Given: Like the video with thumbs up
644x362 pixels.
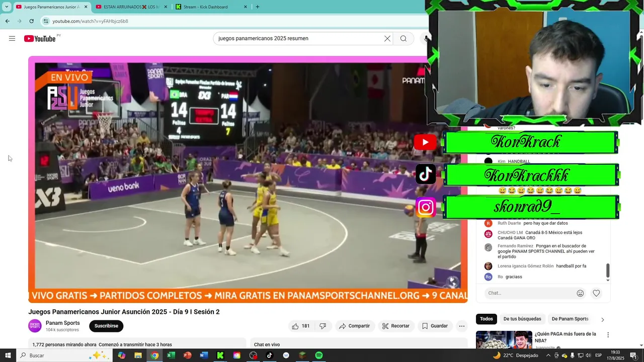Looking at the screenshot, I should tap(301, 326).
